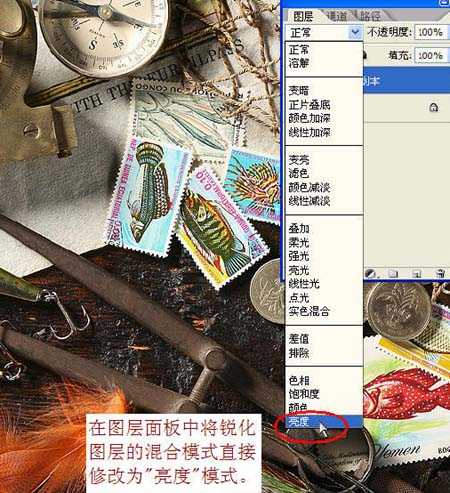Select the 变暗 blend mode
The width and height of the screenshot is (450, 493).
(x=299, y=90)
